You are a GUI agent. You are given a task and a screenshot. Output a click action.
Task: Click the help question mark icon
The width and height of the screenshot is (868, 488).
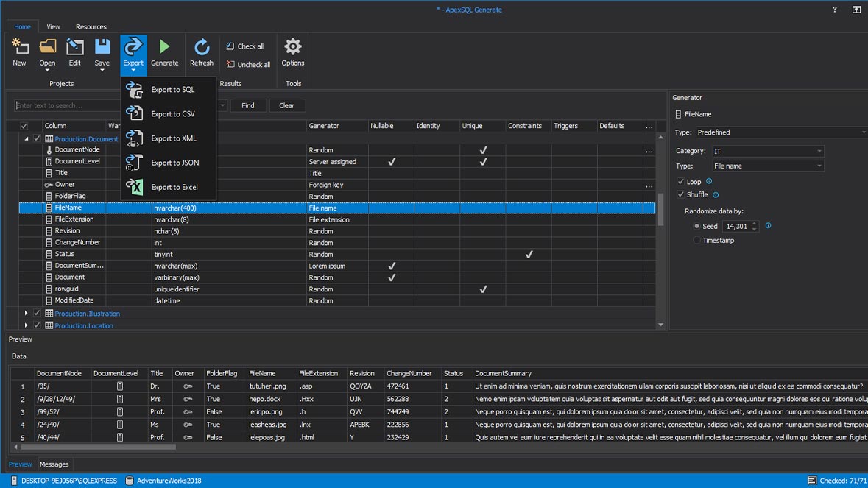(835, 10)
